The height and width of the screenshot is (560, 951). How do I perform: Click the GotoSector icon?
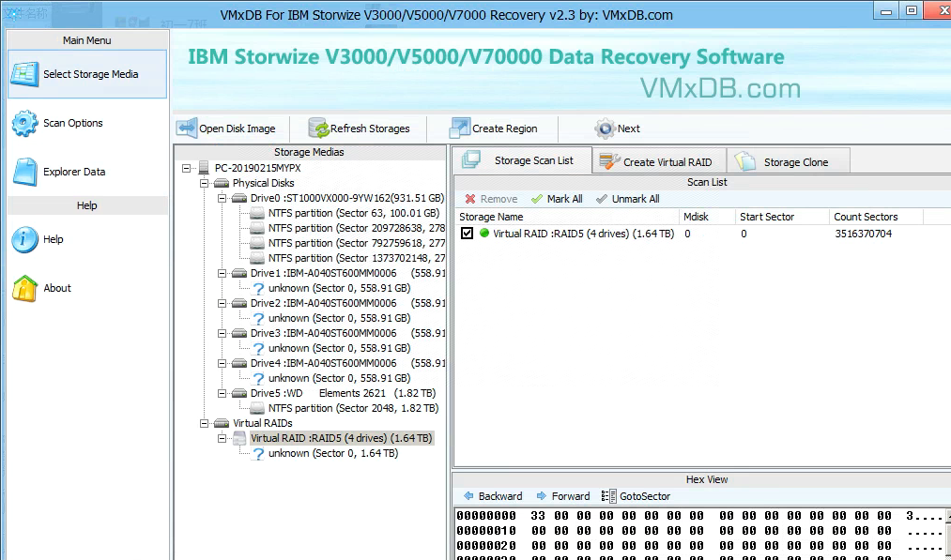pos(608,496)
